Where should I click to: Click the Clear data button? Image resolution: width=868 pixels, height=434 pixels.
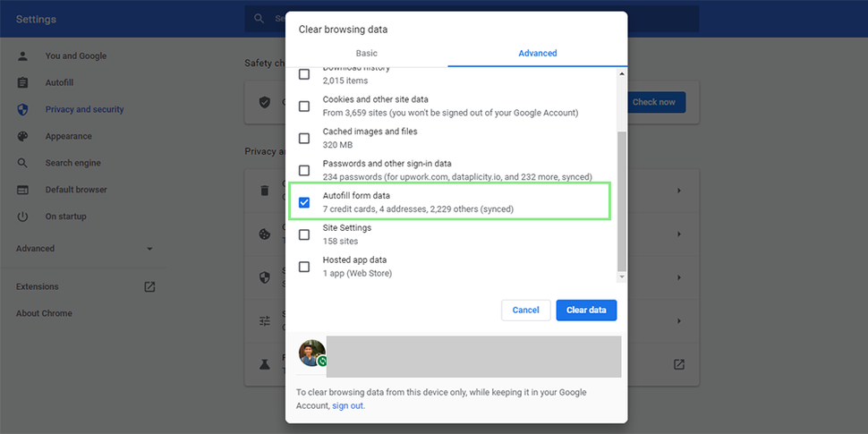(x=586, y=310)
